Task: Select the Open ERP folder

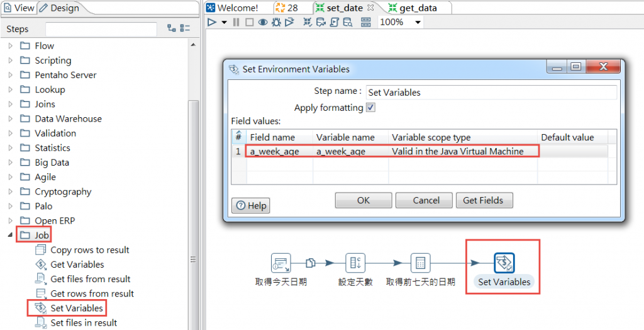Action: 49,220
